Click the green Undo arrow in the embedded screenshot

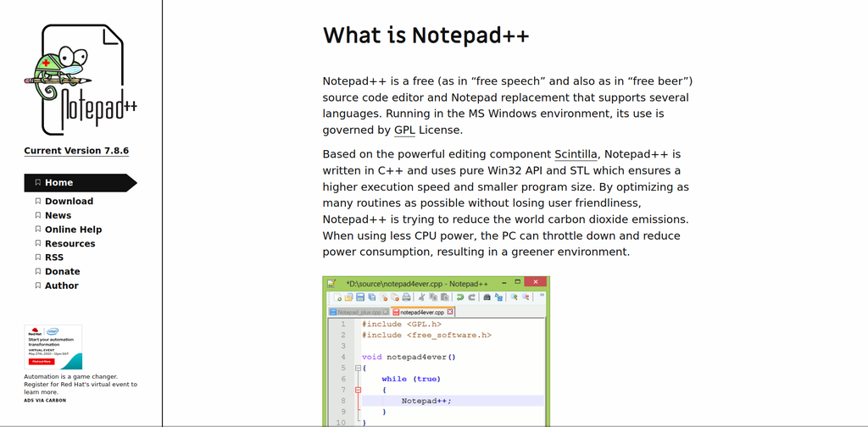460,297
